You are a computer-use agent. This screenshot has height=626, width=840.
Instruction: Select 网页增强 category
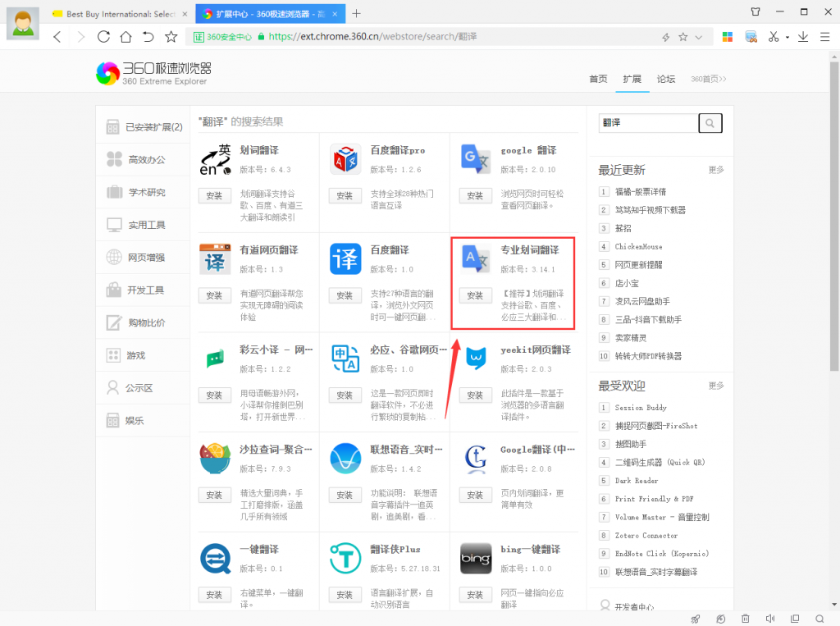point(143,258)
